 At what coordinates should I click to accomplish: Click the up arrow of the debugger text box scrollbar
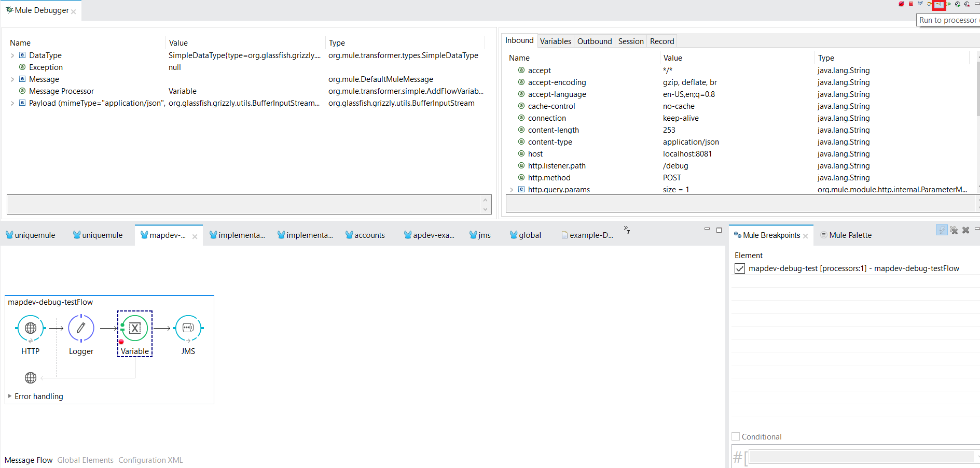click(486, 200)
